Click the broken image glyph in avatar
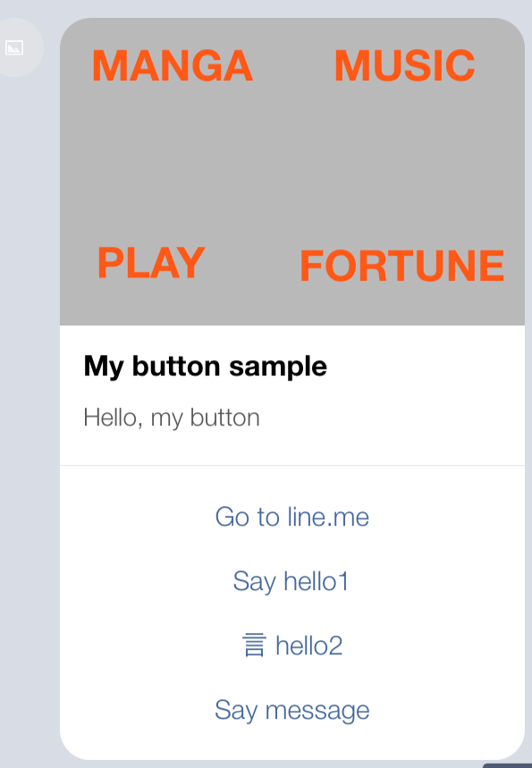Screen dimensions: 532x768 (x=14, y=47)
